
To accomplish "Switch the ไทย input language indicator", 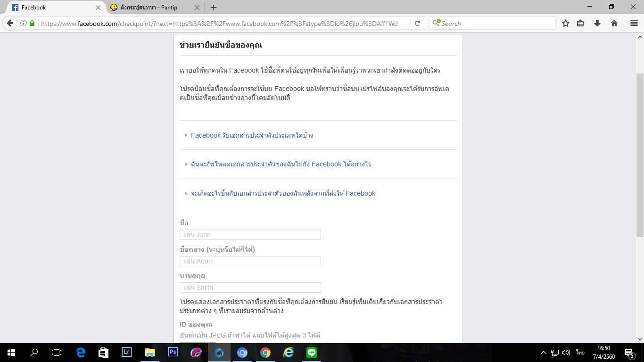I will point(580,353).
